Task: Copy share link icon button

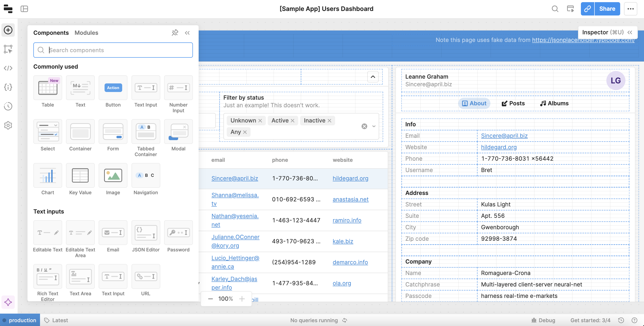Action: tap(587, 9)
